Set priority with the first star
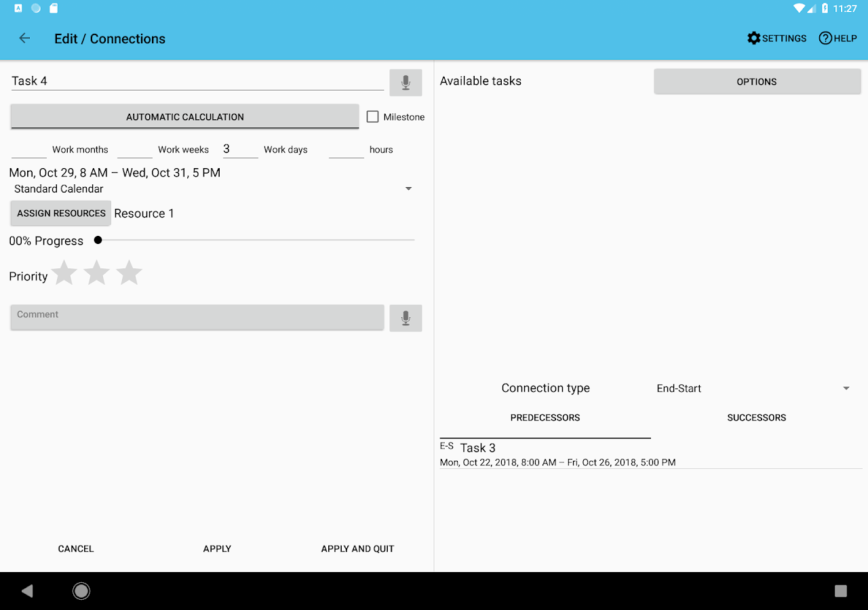Viewport: 868px width, 610px height. (x=64, y=272)
